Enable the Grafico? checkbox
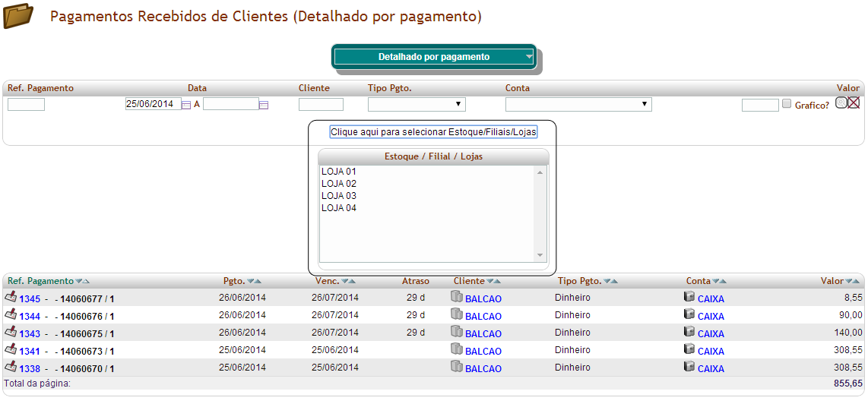The height and width of the screenshot is (404, 868). pyautogui.click(x=787, y=104)
